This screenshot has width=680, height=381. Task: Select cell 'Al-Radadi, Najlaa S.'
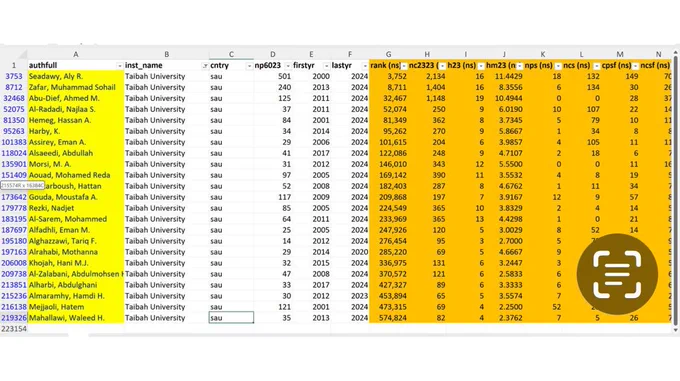tap(76, 109)
